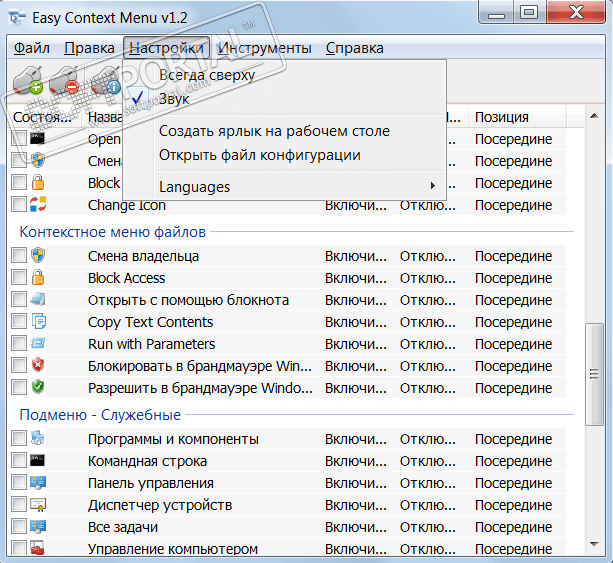The image size is (613, 563).
Task: Click the lock icon next to Block Access
Action: point(38,278)
